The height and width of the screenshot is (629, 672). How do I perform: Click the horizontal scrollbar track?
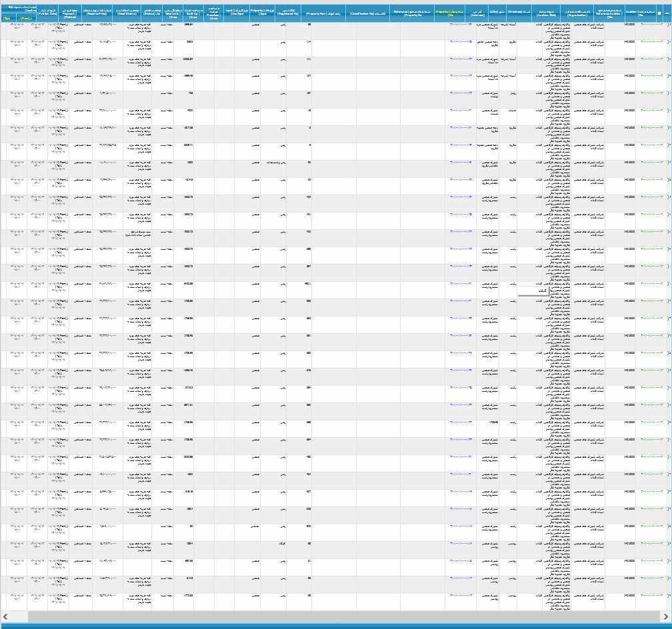pyautogui.click(x=333, y=617)
